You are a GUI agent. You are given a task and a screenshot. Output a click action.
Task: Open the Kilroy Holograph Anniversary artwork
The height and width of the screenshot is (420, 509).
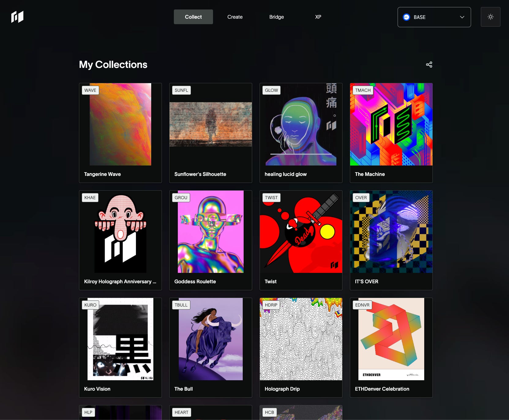click(120, 232)
